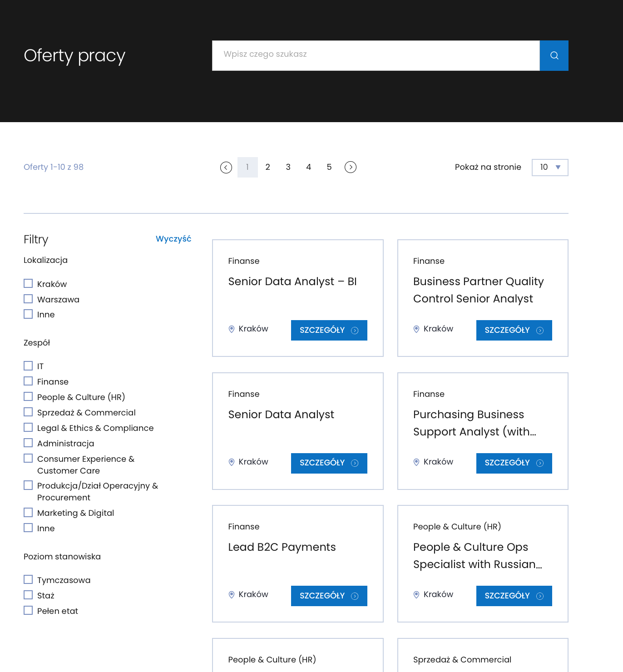Open details for Business Partner Quality Control Senior Analyst
The height and width of the screenshot is (672, 623).
[x=514, y=330]
